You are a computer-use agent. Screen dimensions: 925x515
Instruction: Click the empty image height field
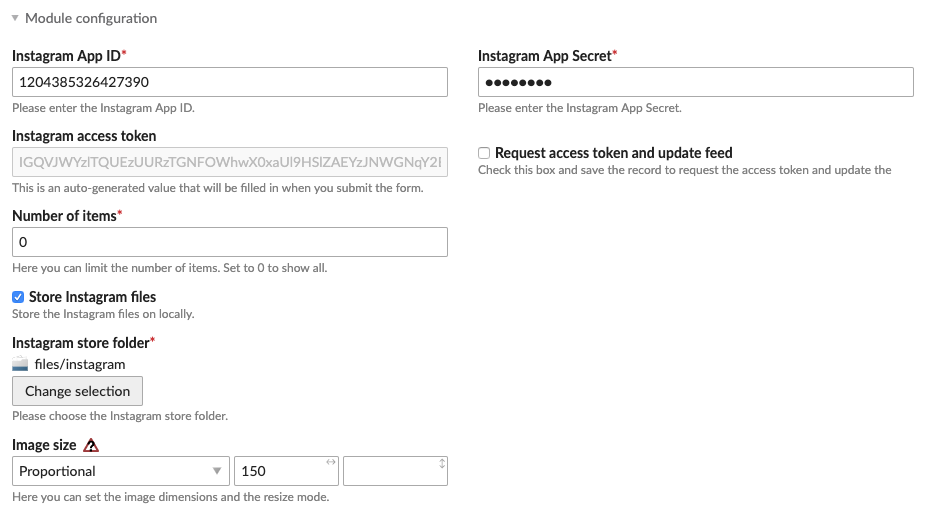[x=395, y=471]
